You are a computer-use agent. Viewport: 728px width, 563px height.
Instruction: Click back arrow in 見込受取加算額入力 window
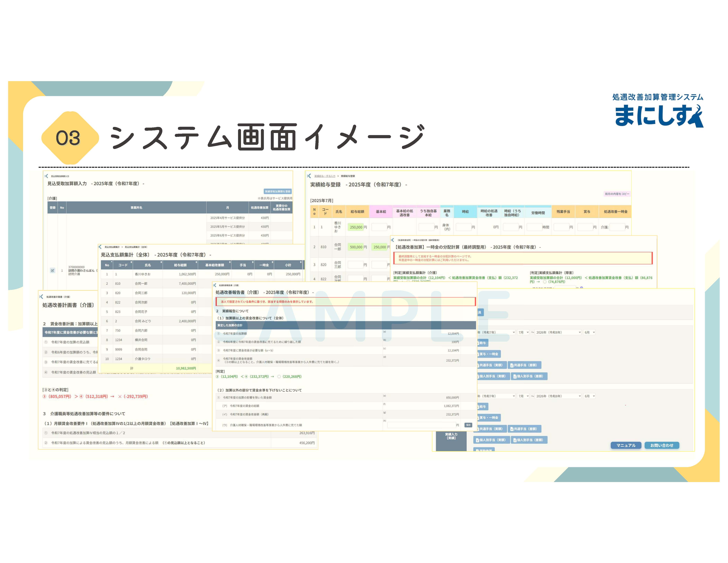click(46, 176)
